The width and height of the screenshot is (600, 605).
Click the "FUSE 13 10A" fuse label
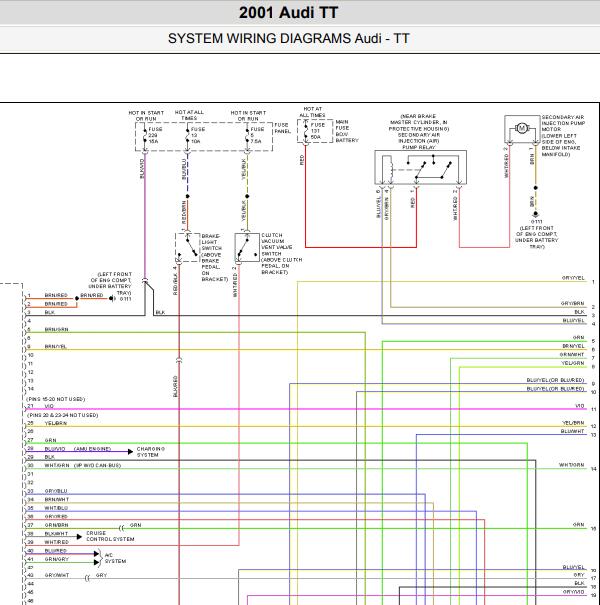pos(198,135)
